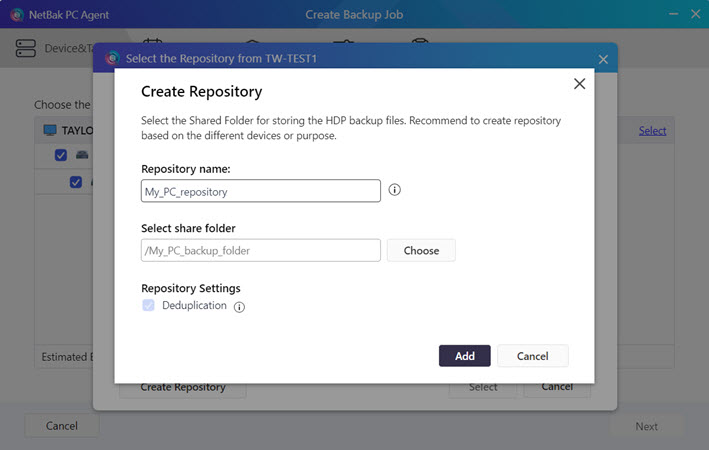The height and width of the screenshot is (450, 709).
Task: Click the Select link at the right
Action: tap(652, 130)
